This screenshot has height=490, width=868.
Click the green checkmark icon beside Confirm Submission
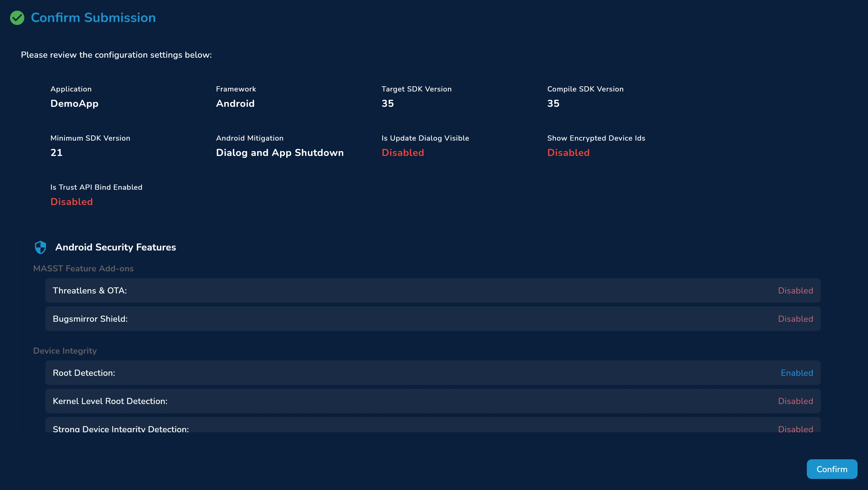[17, 18]
